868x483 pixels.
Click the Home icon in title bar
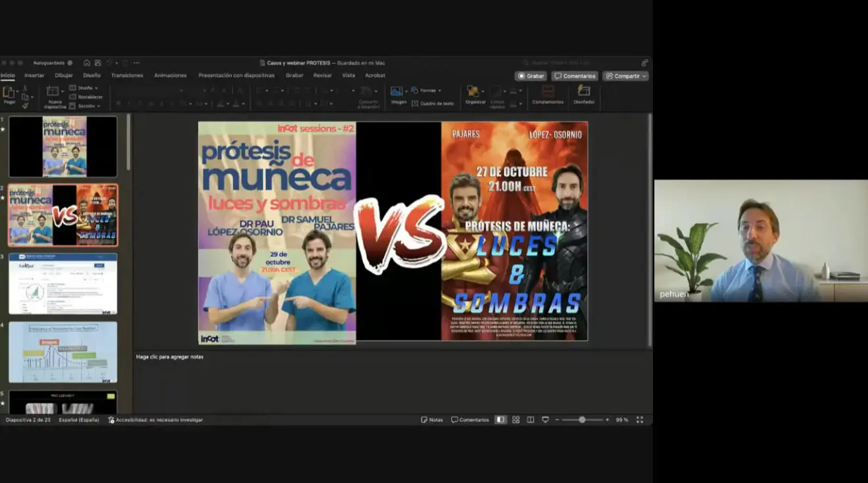[x=87, y=63]
